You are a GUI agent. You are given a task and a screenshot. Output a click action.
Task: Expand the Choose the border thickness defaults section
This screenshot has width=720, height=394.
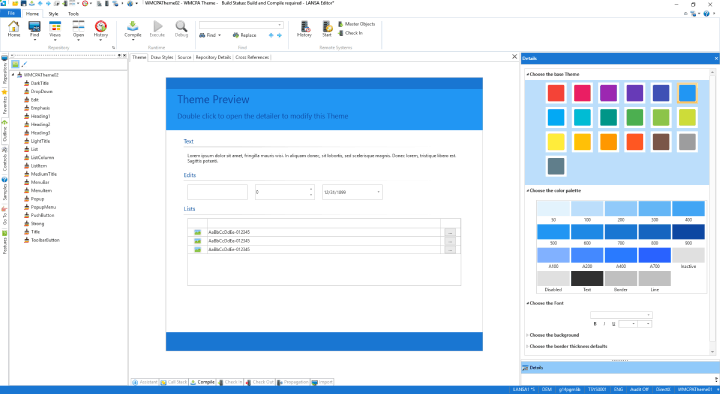[x=528, y=346]
